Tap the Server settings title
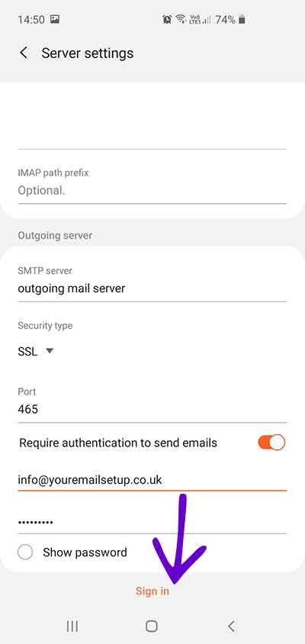Image resolution: width=305 pixels, height=644 pixels. point(88,53)
